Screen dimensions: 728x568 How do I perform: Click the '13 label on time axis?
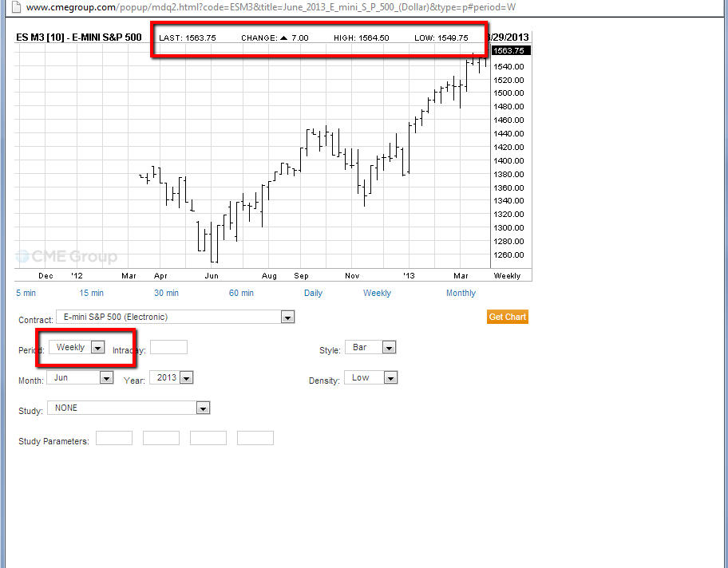[x=409, y=276]
